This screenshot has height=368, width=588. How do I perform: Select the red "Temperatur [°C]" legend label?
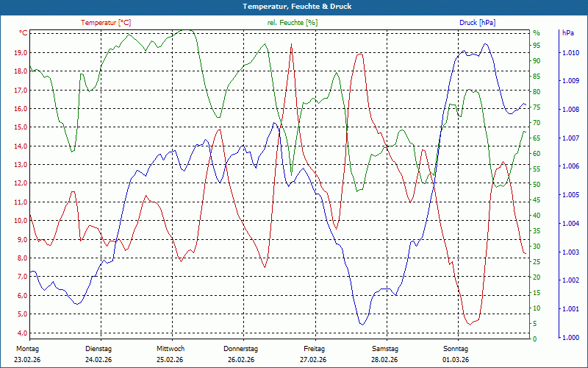[x=106, y=23]
